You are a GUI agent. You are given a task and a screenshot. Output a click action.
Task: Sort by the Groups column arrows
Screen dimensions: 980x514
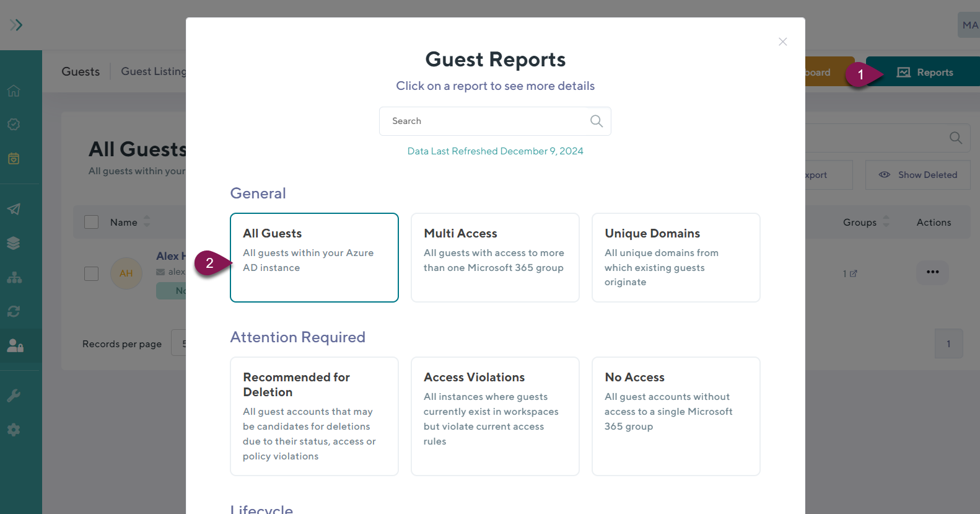886,222
